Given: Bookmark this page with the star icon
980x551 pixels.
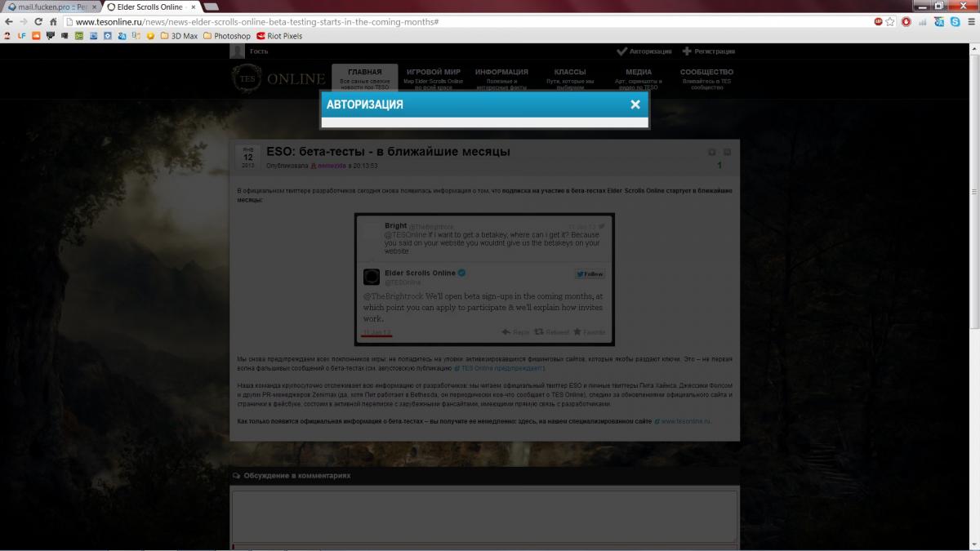Looking at the screenshot, I should pos(890,22).
